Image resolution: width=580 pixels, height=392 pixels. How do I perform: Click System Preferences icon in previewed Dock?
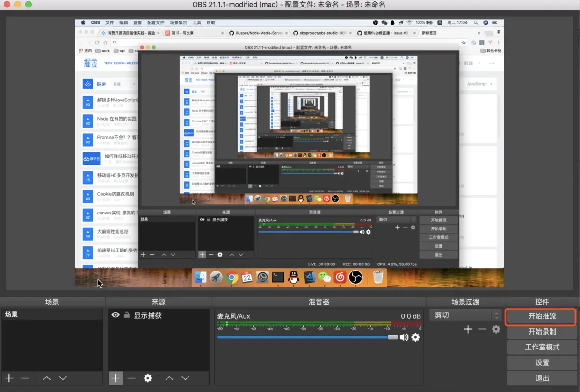pos(262,278)
